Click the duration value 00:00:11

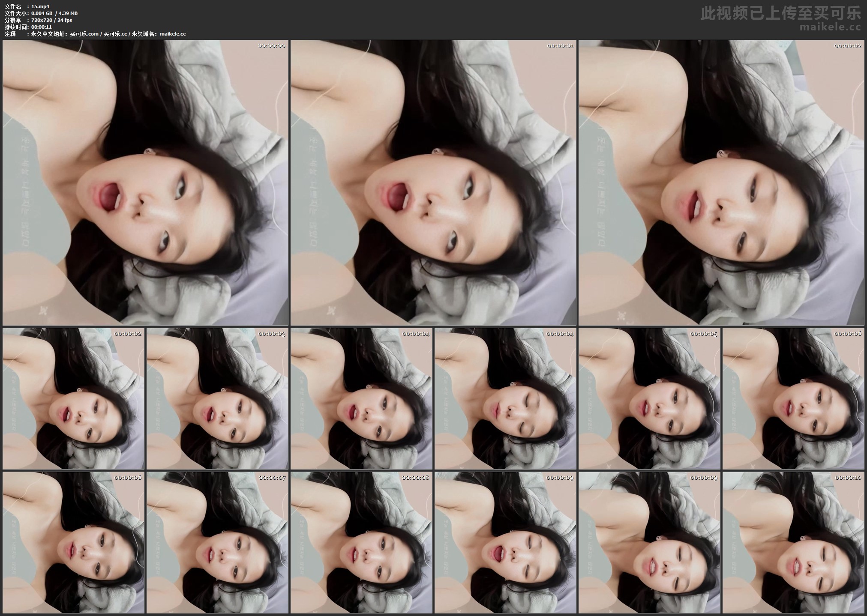[42, 27]
